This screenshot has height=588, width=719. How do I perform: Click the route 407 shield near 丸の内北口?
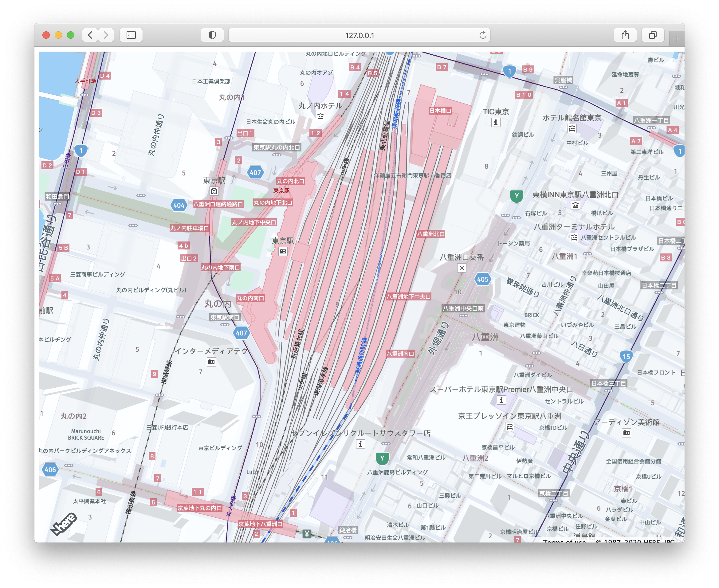255,173
